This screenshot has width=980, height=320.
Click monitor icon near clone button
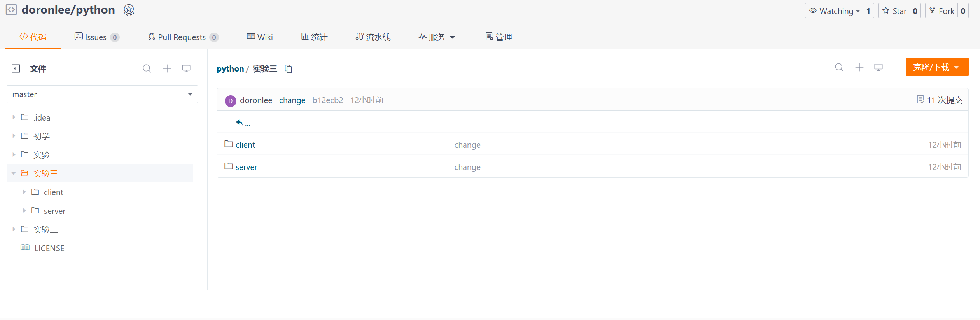[x=878, y=67]
